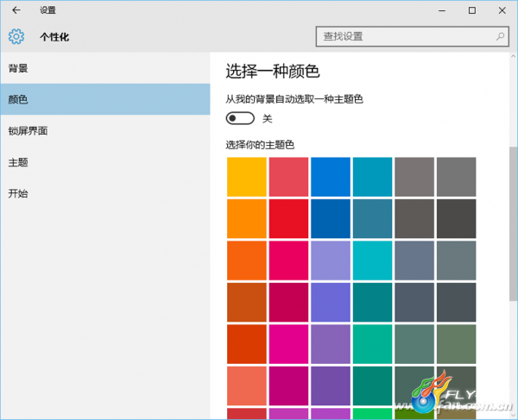
Task: Click into the 查找设置 search field
Action: pyautogui.click(x=412, y=36)
